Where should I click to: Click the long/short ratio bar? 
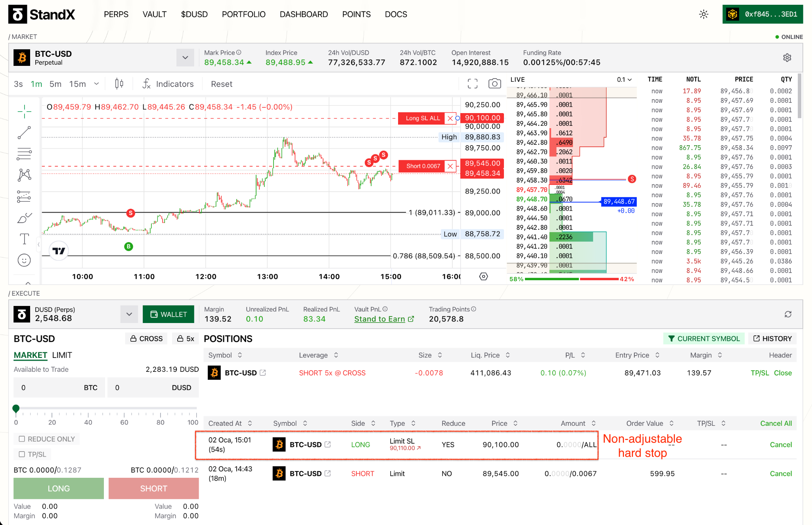point(572,279)
